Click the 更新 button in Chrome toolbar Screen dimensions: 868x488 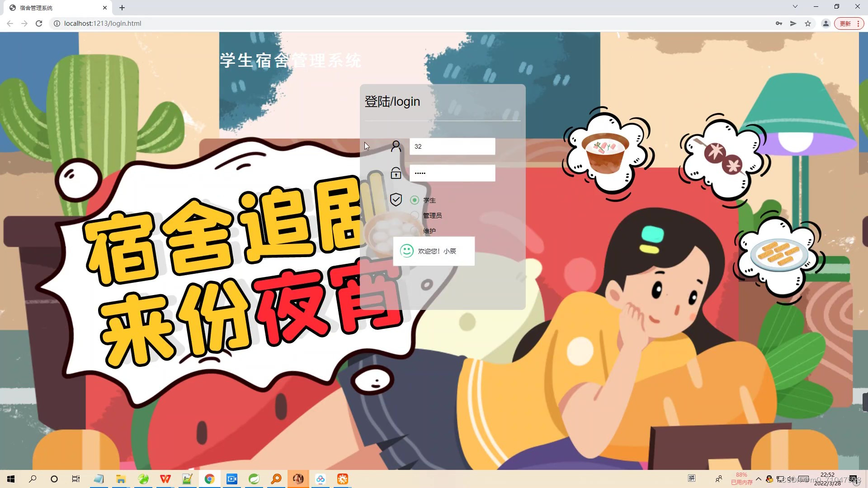(845, 23)
